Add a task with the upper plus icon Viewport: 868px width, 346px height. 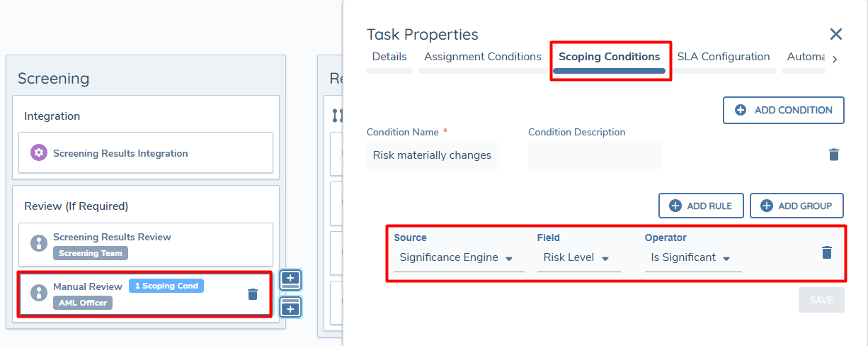[291, 279]
